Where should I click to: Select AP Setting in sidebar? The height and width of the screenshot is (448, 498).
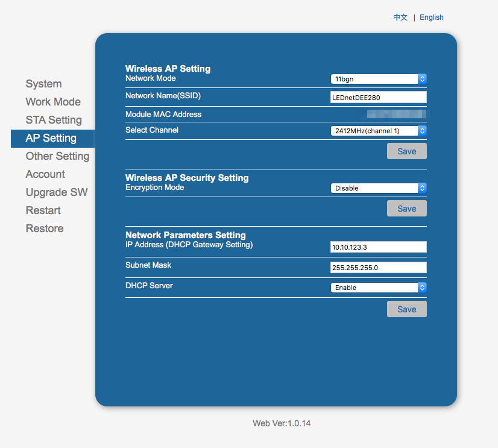coord(52,139)
